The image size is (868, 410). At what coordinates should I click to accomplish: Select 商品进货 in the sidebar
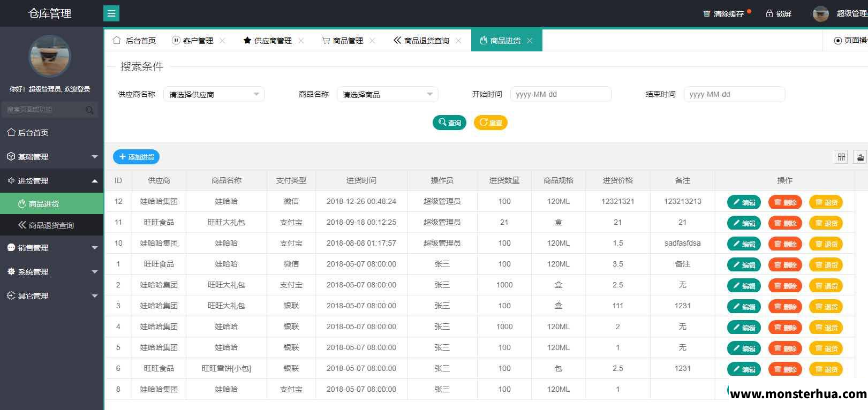tap(51, 204)
